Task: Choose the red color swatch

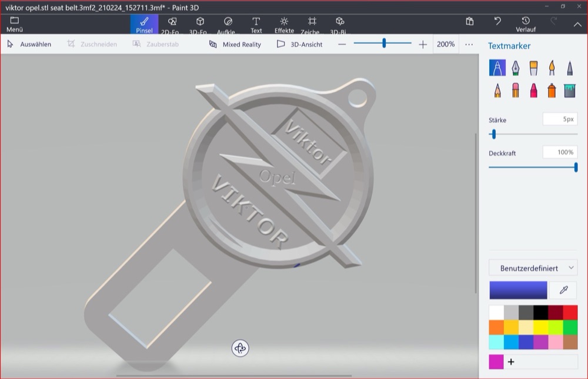Action: click(570, 312)
